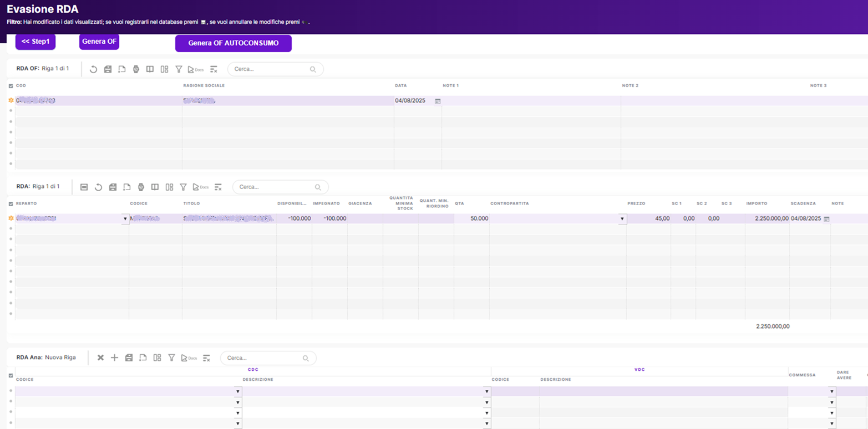Toggle select-all checkbox beside REPARTO header
The image size is (868, 429).
click(11, 204)
